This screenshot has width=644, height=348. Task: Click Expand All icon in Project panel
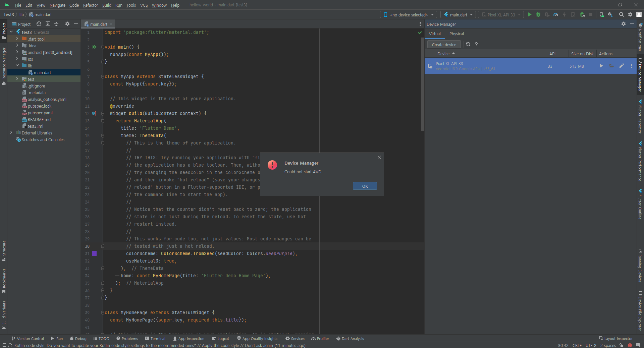(x=48, y=24)
